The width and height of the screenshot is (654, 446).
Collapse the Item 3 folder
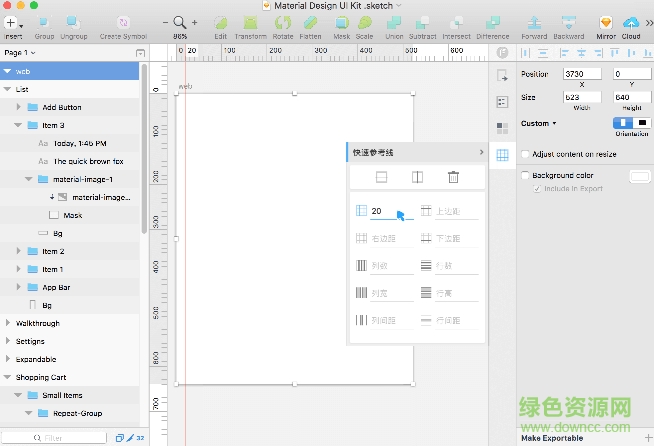pos(18,125)
